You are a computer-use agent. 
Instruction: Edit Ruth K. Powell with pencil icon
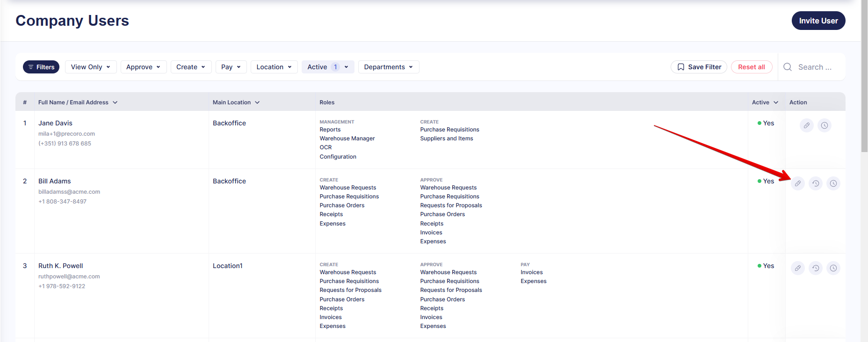[797, 268]
